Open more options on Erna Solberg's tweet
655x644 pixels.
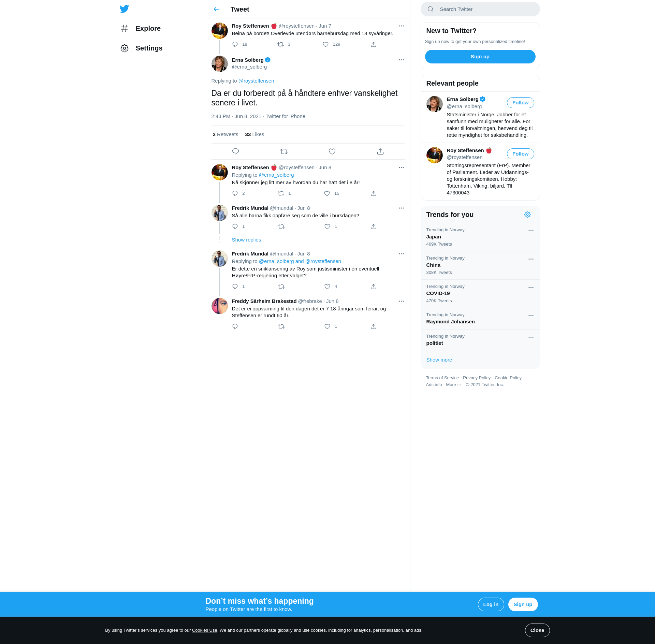click(x=401, y=60)
